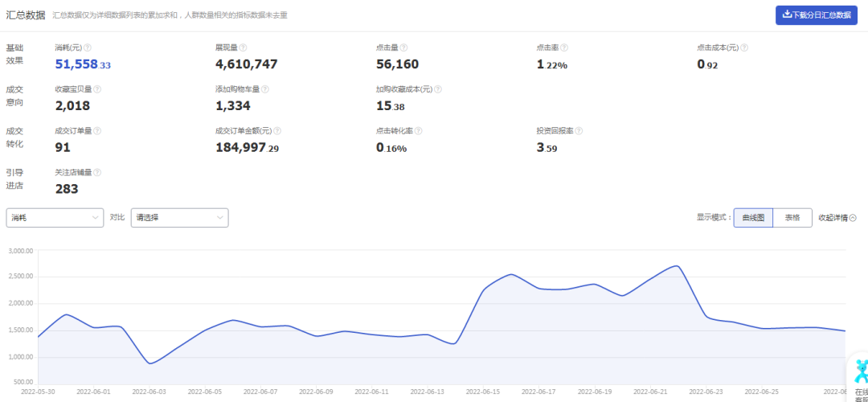Collapse details via 收起详情
868x402 pixels.
[837, 218]
